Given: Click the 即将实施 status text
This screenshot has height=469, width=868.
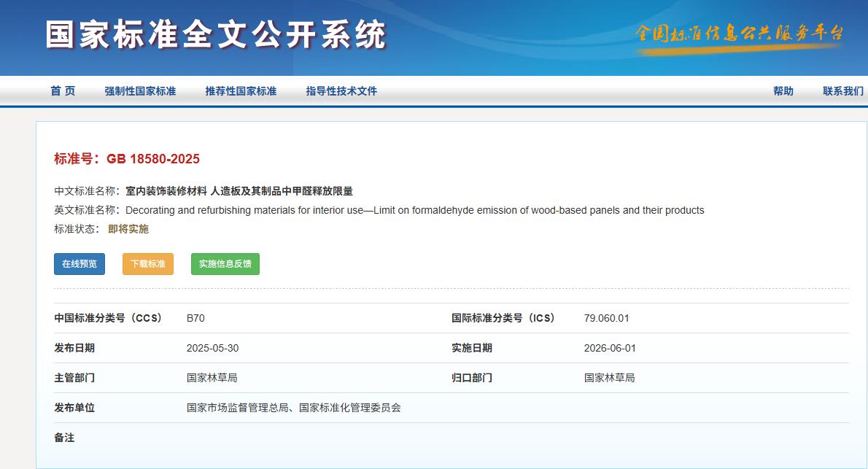Looking at the screenshot, I should coord(128,229).
